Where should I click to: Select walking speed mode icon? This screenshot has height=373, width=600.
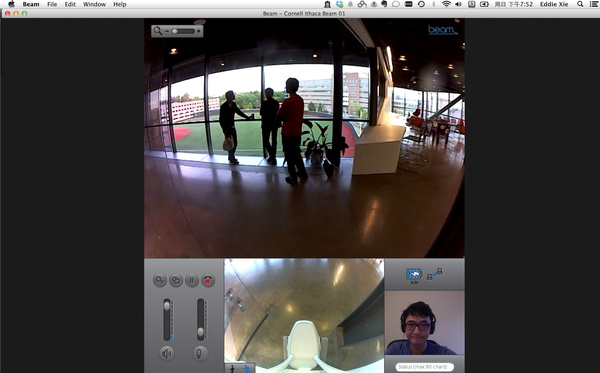coord(232,369)
